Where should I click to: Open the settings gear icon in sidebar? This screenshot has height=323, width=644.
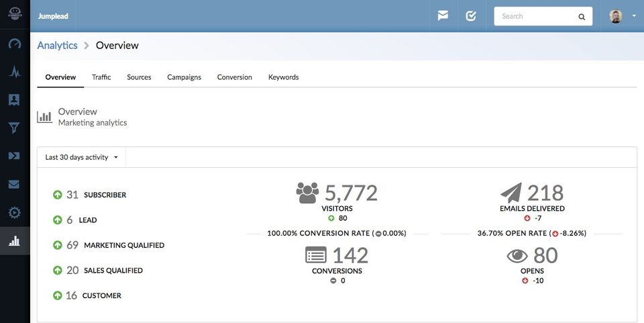(x=15, y=213)
